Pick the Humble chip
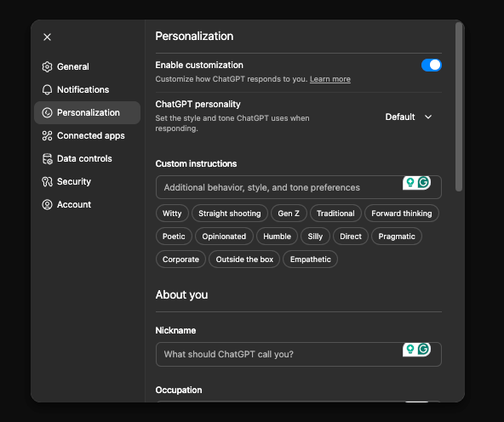504x422 pixels. point(277,237)
